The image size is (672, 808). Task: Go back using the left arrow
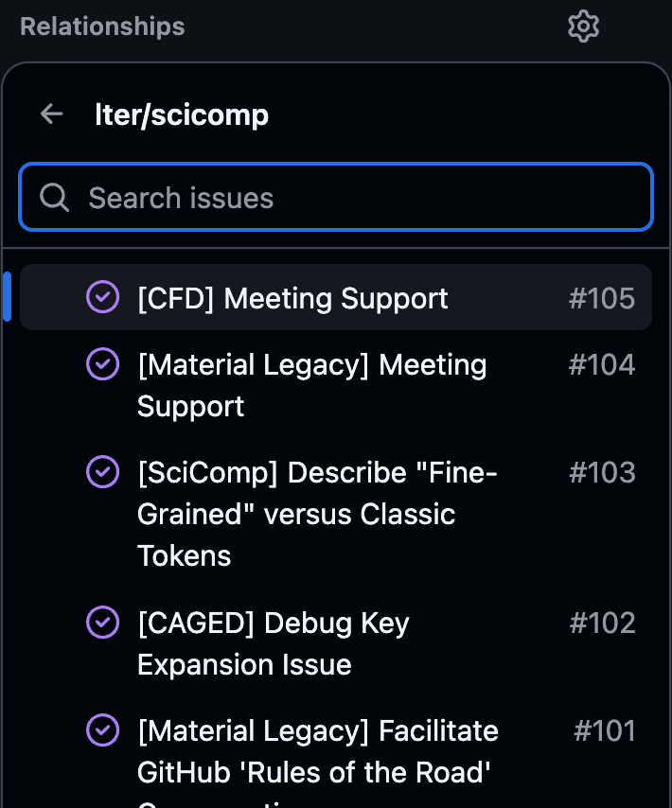pos(52,114)
